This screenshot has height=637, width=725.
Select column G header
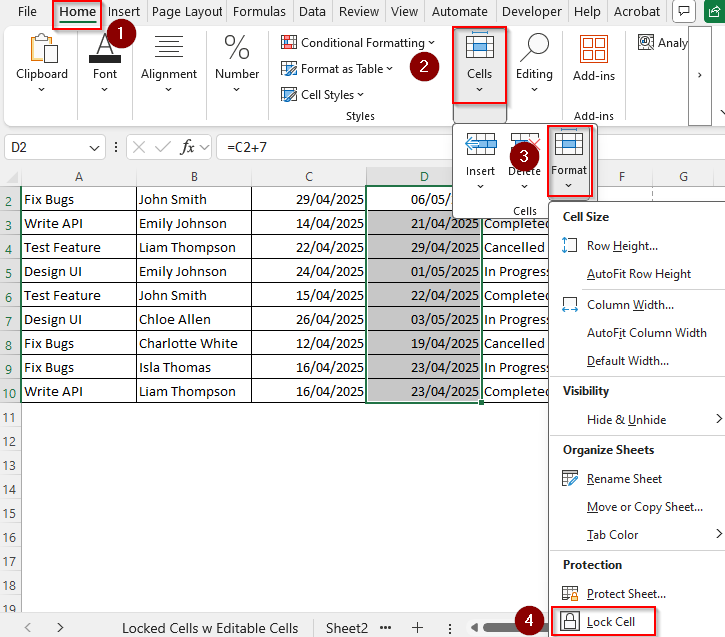(683, 177)
